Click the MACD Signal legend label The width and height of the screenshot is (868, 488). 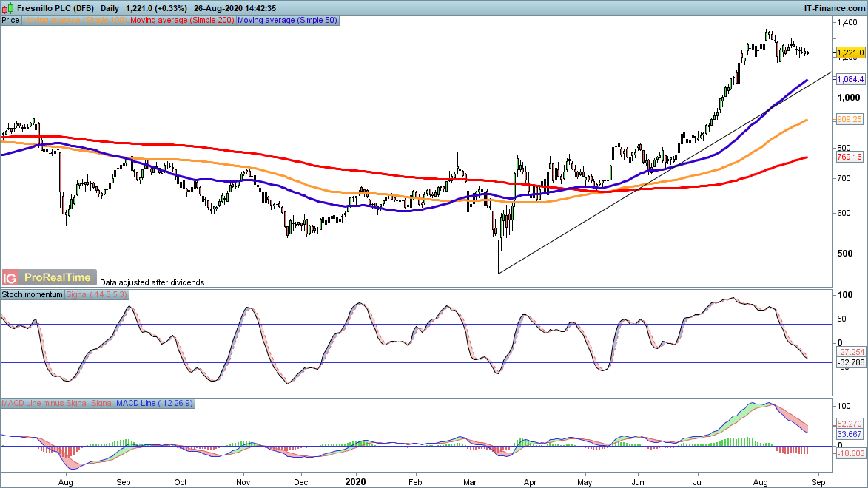tap(102, 403)
